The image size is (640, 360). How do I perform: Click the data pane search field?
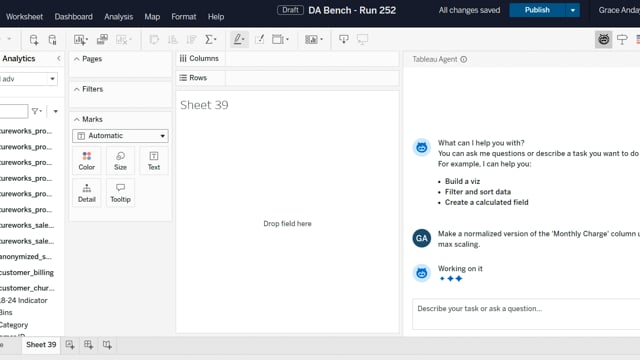[13, 111]
